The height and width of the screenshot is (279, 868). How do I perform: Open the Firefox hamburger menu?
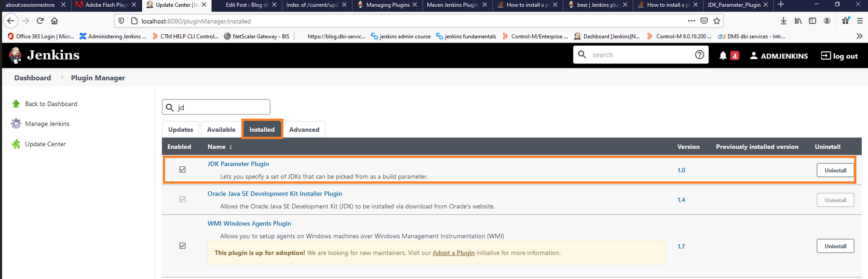pos(860,21)
